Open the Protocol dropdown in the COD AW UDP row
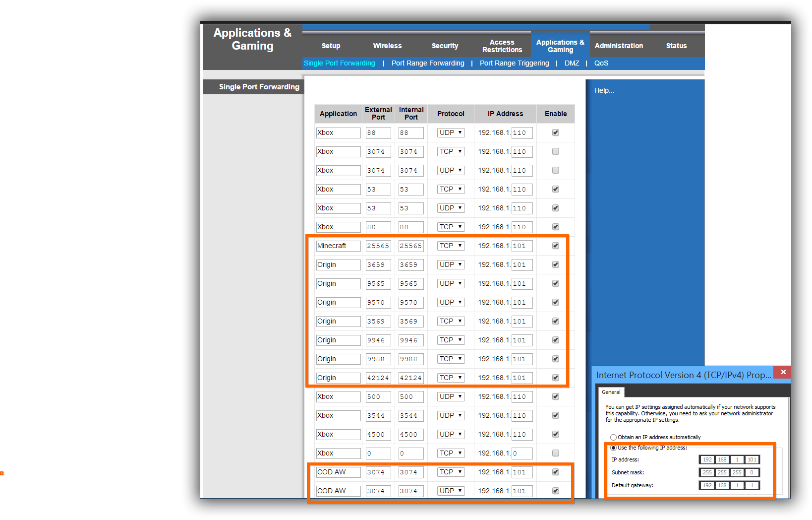This screenshot has width=812, height=520. (x=450, y=491)
